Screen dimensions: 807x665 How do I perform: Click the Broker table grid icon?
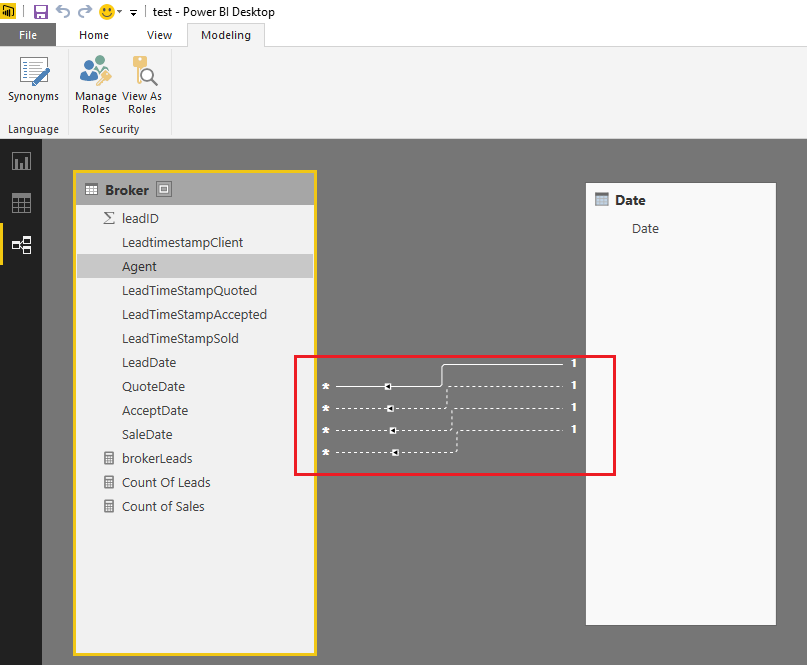coord(91,190)
